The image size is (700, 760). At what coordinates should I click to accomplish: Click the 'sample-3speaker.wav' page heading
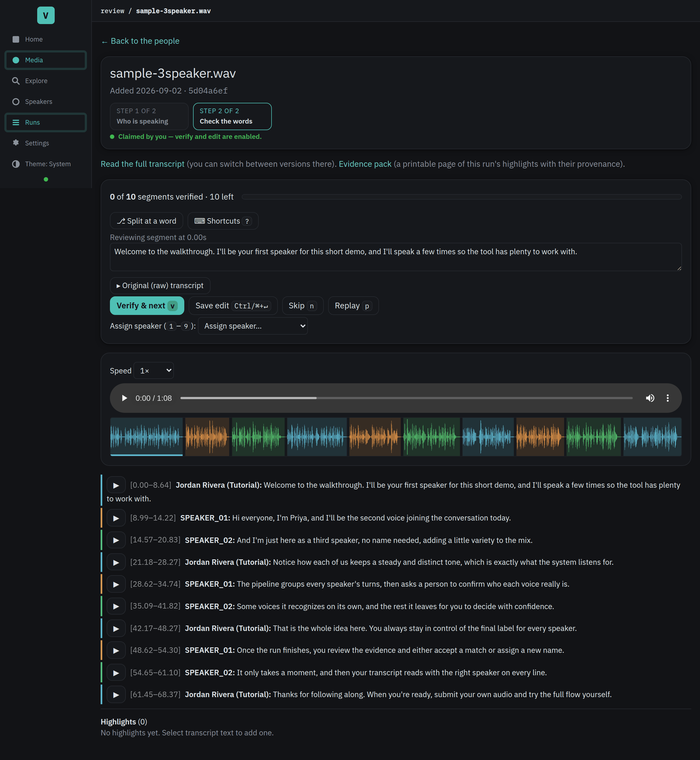173,74
